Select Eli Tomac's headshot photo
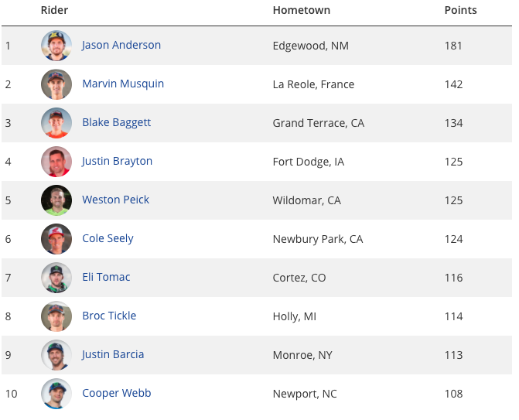Screen dimensions: 519x420 (x=56, y=278)
